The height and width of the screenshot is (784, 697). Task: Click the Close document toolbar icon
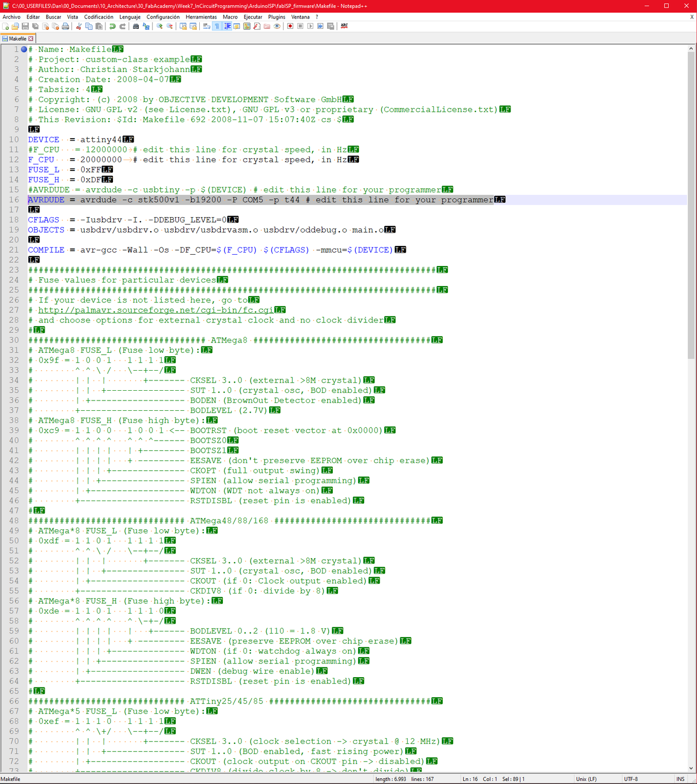(x=46, y=26)
